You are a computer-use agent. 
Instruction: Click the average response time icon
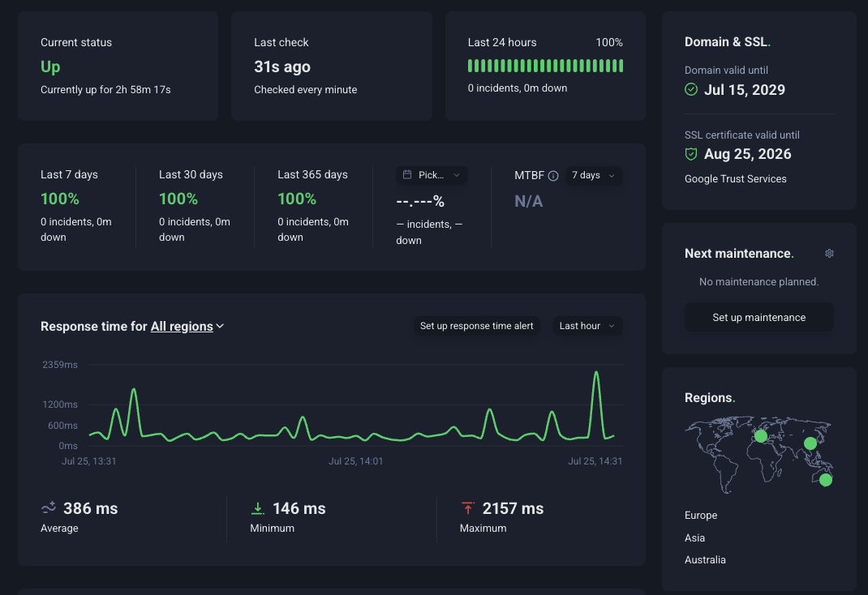point(49,507)
